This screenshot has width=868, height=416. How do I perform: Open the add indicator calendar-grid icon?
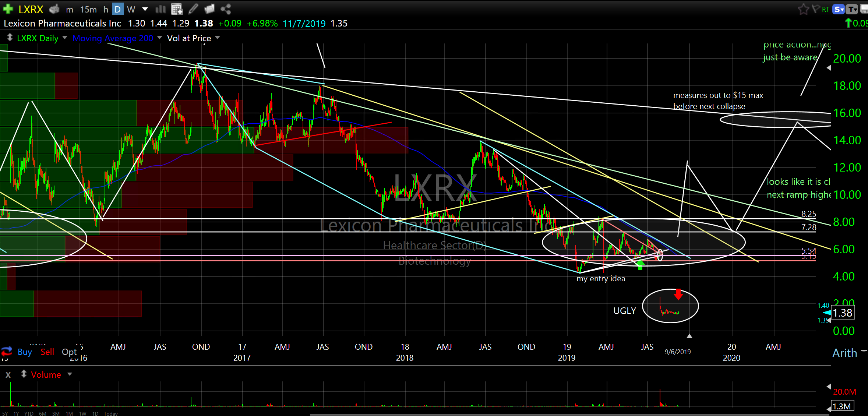[177, 9]
